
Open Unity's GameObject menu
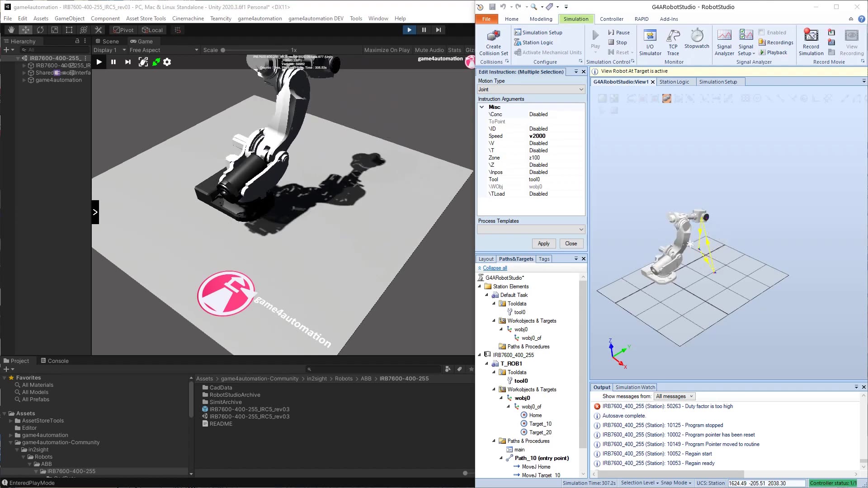tap(70, 19)
